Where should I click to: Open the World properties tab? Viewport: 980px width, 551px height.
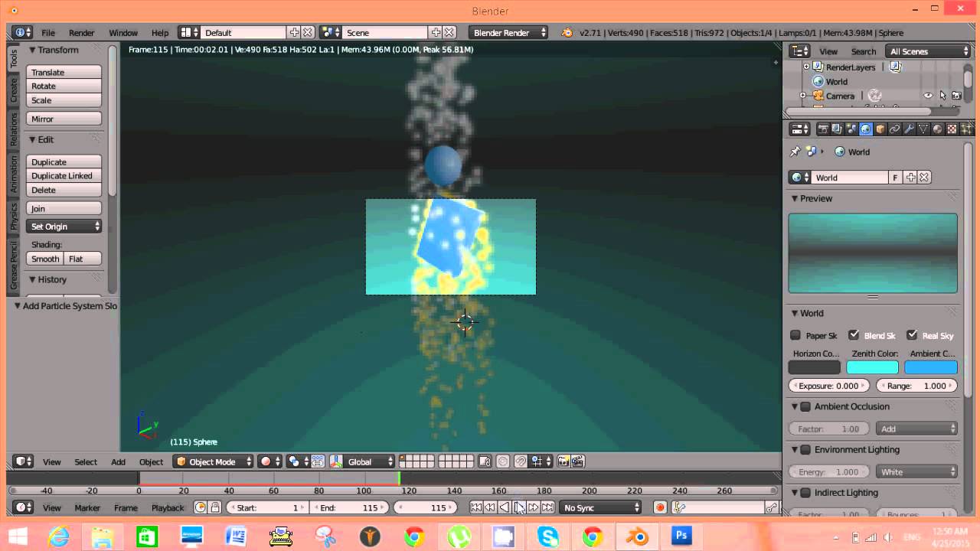point(865,129)
